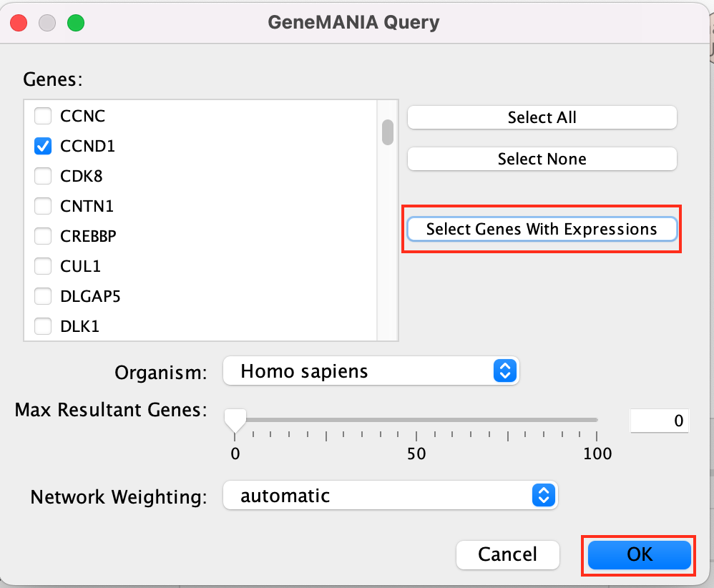Click the Max Resultant Genes number field

click(659, 421)
